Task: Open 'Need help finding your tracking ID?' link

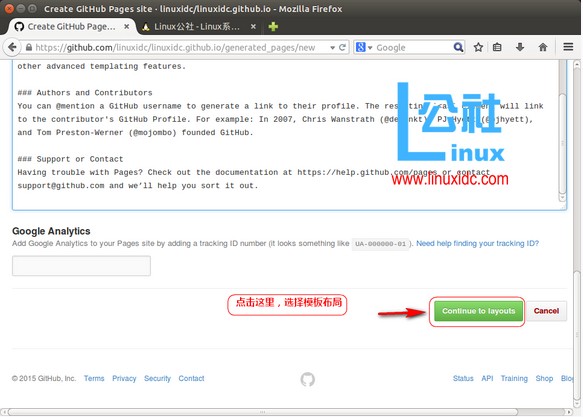Action: (477, 243)
